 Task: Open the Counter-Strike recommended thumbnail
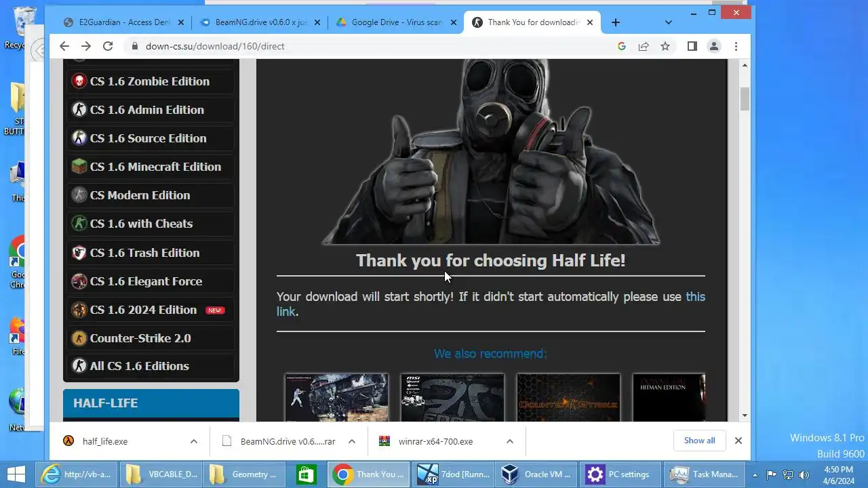pos(568,398)
